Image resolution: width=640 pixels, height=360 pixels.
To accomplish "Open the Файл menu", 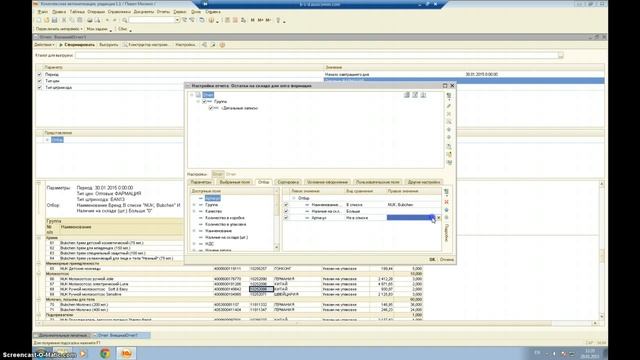I will [x=42, y=12].
